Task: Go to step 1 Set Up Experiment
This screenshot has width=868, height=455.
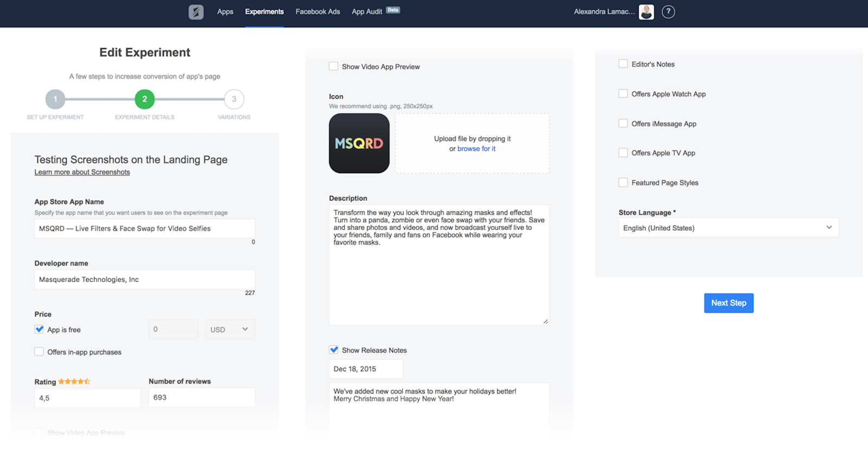Action: [55, 99]
